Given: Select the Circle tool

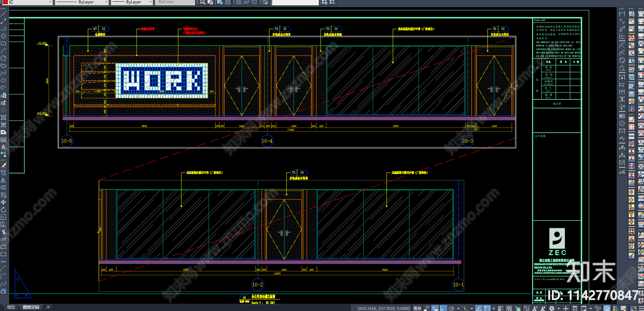Looking at the screenshot, I should point(3,58).
